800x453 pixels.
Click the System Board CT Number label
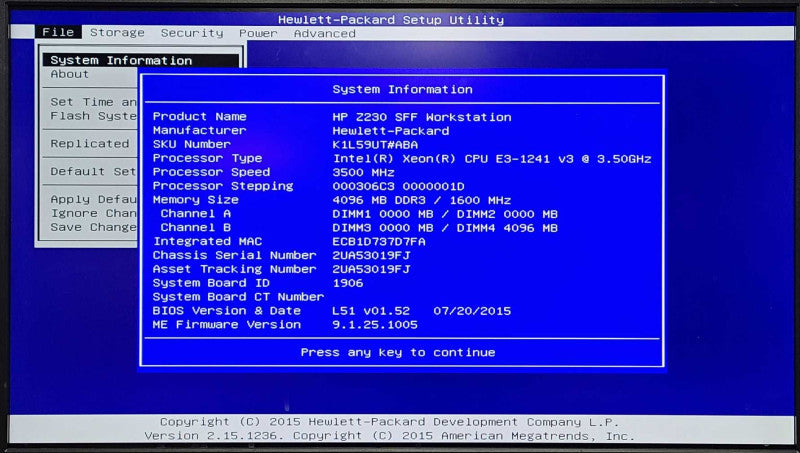tap(238, 297)
